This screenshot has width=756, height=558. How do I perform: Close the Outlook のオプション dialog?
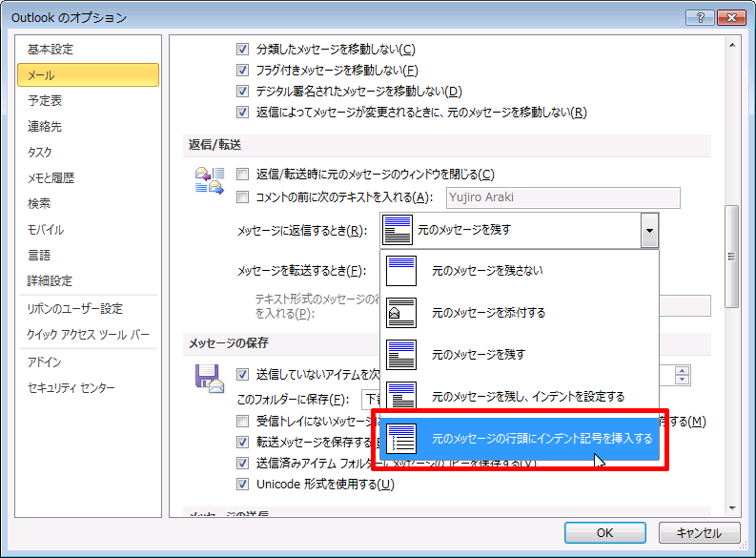point(731,18)
